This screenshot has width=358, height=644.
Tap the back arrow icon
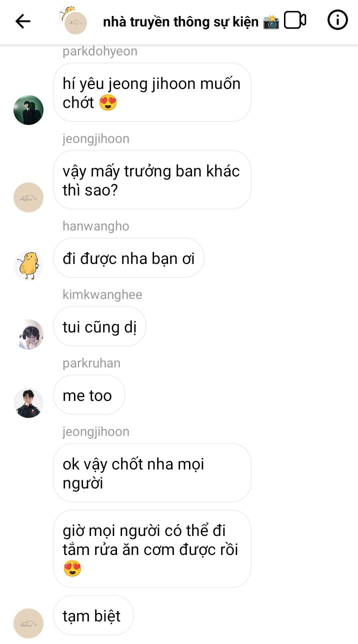pos(23,21)
